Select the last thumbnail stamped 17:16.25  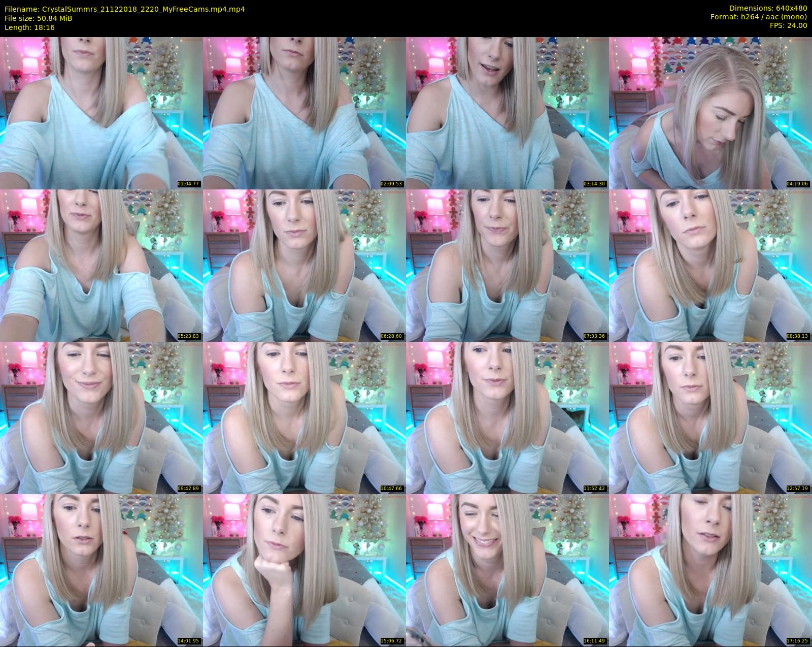(x=710, y=570)
